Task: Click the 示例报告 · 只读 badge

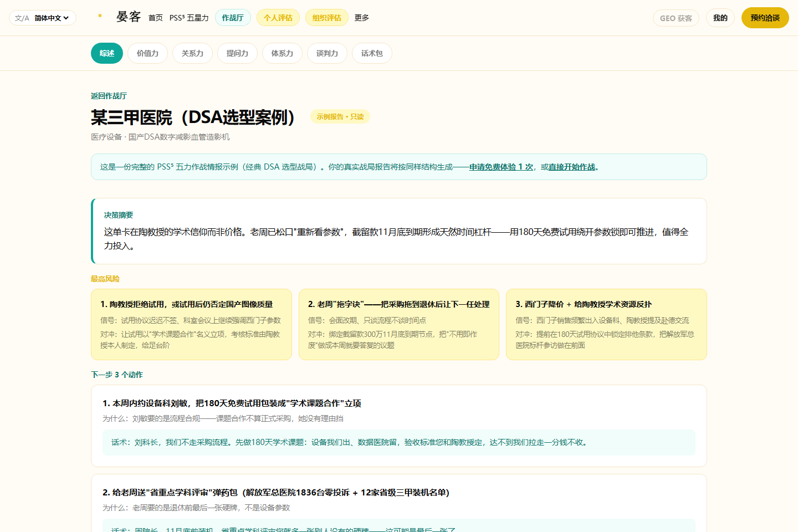Action: coord(340,117)
